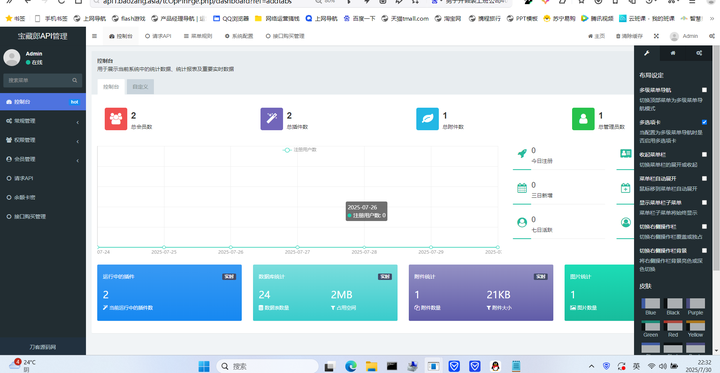Click the green administrator count icon

point(583,119)
